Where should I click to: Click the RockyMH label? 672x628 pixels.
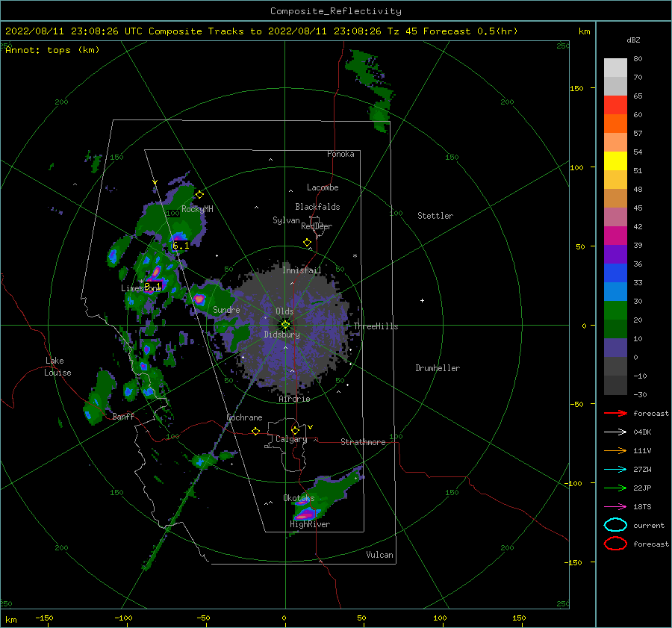click(x=197, y=209)
